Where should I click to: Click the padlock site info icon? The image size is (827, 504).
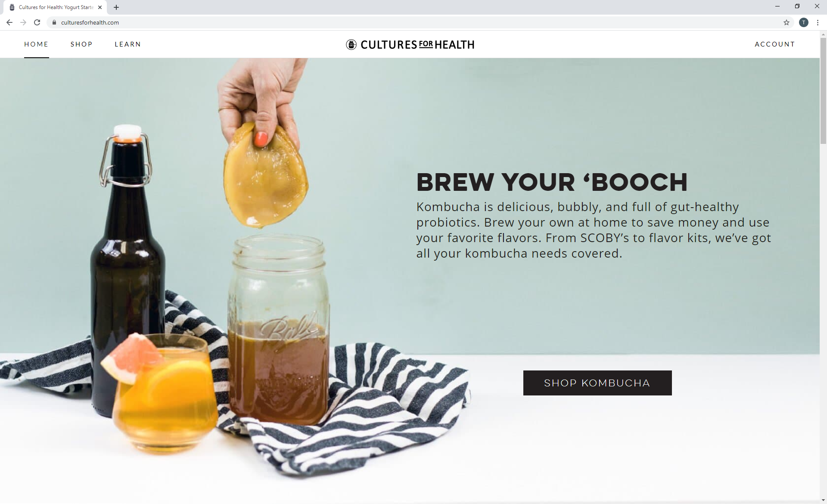(x=54, y=22)
